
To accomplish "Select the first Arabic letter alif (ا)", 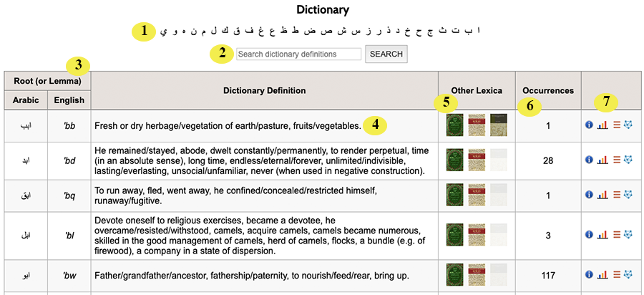I will [x=478, y=30].
